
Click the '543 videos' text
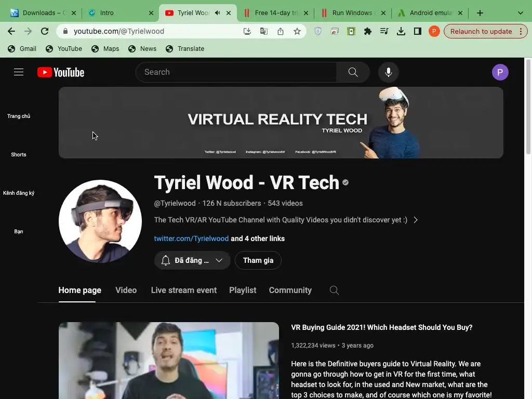pyautogui.click(x=285, y=203)
